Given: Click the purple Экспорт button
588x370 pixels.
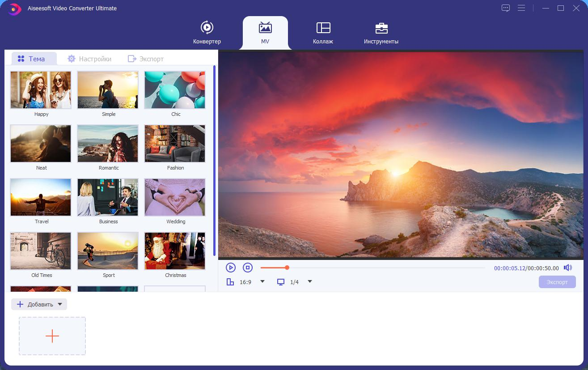Looking at the screenshot, I should 557,282.
